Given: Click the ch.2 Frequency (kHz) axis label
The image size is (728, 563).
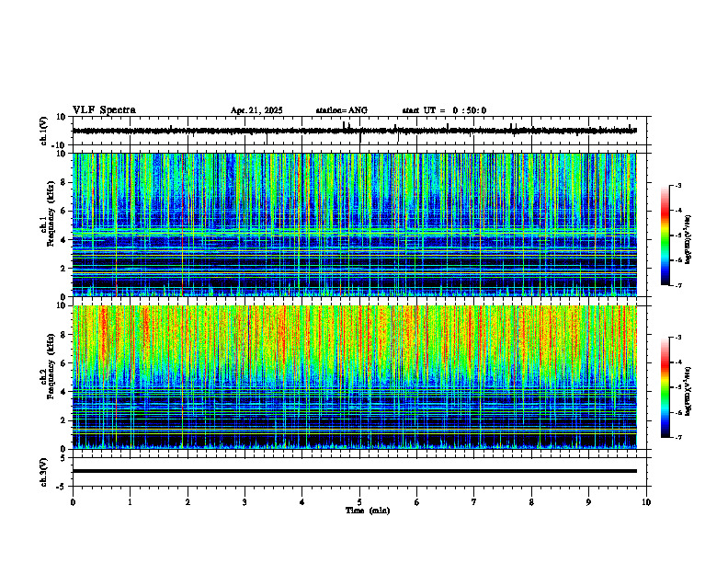Looking at the screenshot, I should [x=51, y=365].
